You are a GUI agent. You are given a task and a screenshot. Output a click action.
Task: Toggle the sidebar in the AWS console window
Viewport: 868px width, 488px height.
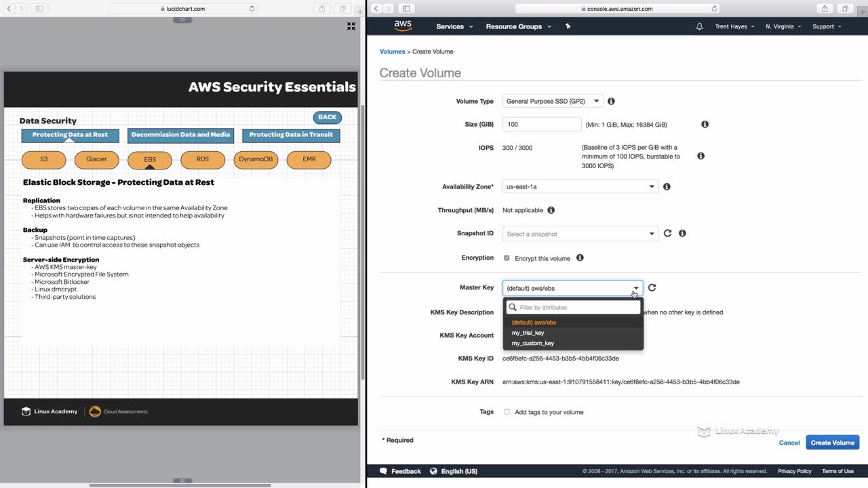coord(406,9)
